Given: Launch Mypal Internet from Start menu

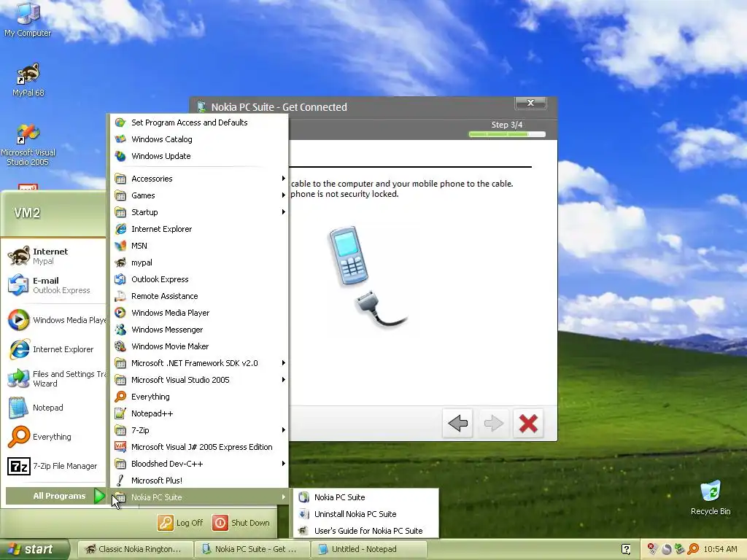Looking at the screenshot, I should pyautogui.click(x=55, y=256).
